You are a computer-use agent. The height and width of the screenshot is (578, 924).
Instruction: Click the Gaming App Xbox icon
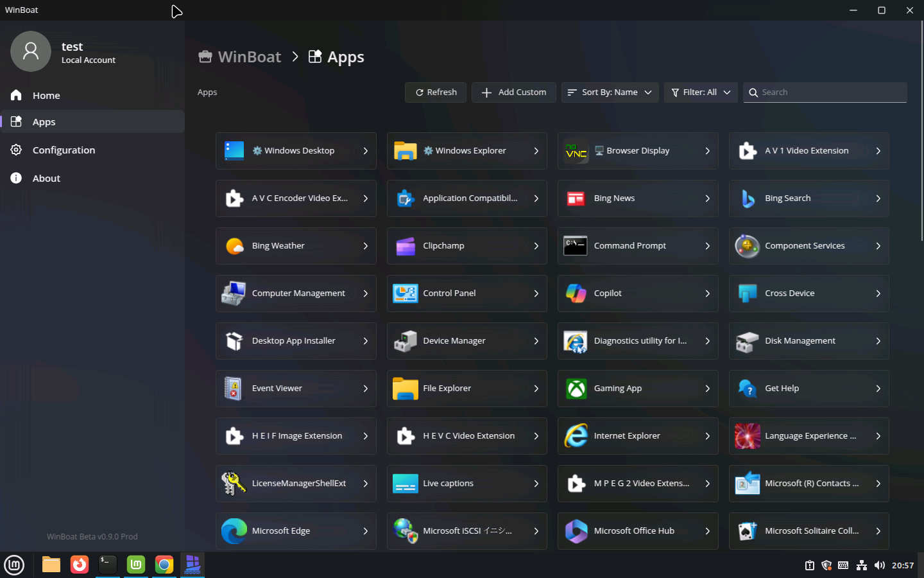click(x=576, y=389)
